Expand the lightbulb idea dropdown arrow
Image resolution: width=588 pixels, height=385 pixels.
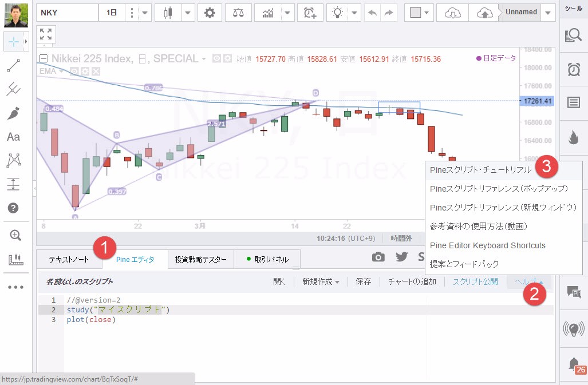point(354,13)
